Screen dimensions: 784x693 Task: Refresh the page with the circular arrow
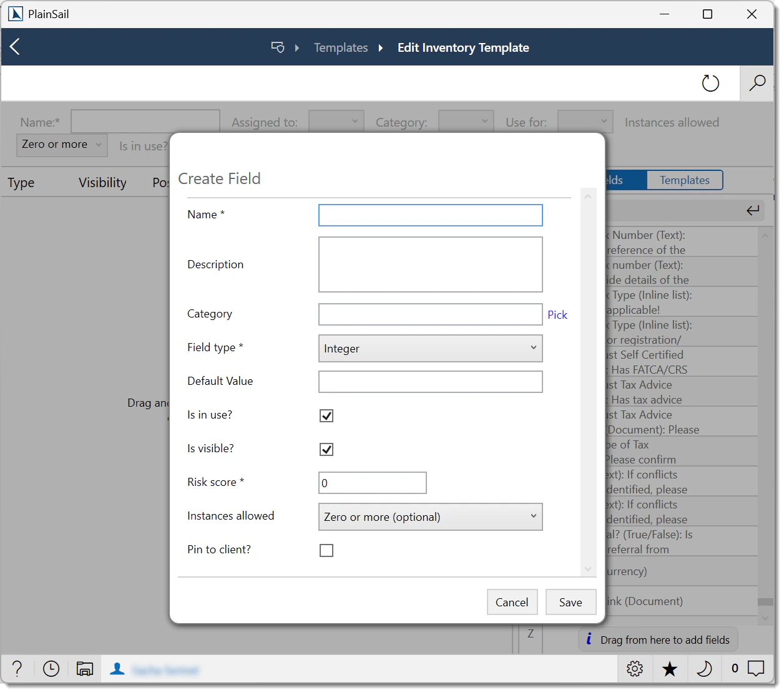[710, 83]
